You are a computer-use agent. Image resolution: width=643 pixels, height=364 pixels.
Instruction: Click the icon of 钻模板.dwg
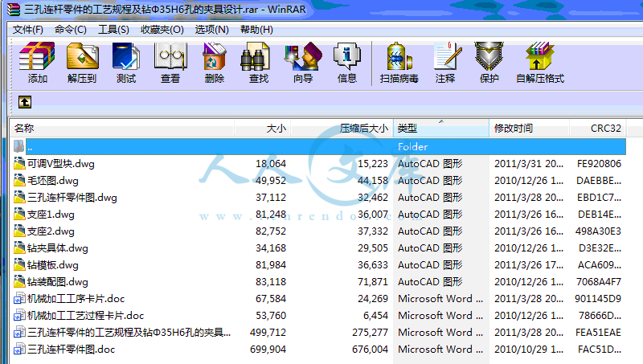(x=19, y=264)
